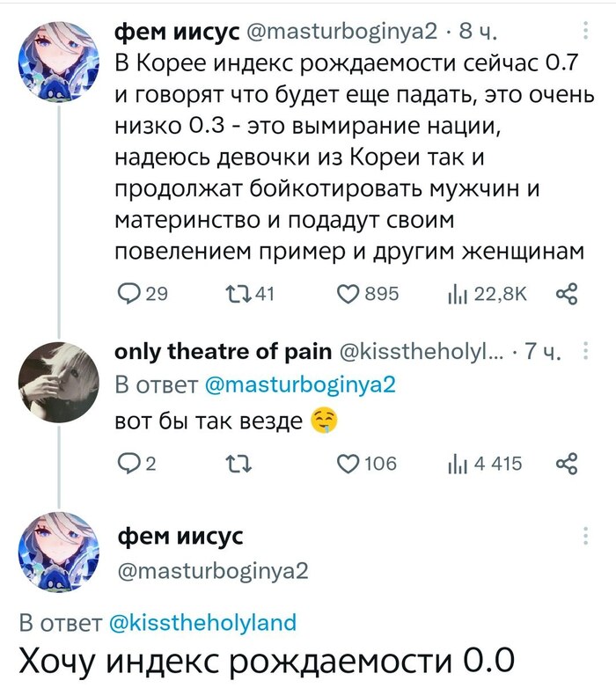Open more options menu of first tweet
This screenshot has width=616, height=688.
[x=585, y=33]
